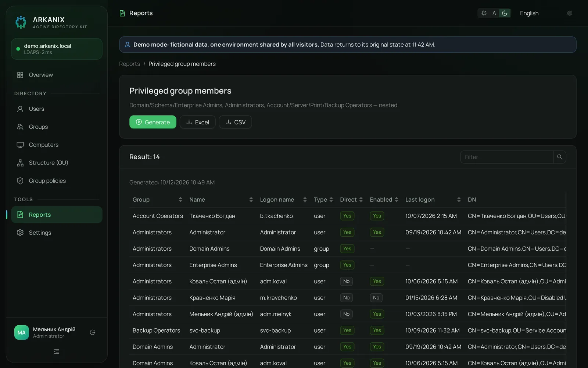Click the DN column header
Screen dimensions: 588x368
[472, 199]
